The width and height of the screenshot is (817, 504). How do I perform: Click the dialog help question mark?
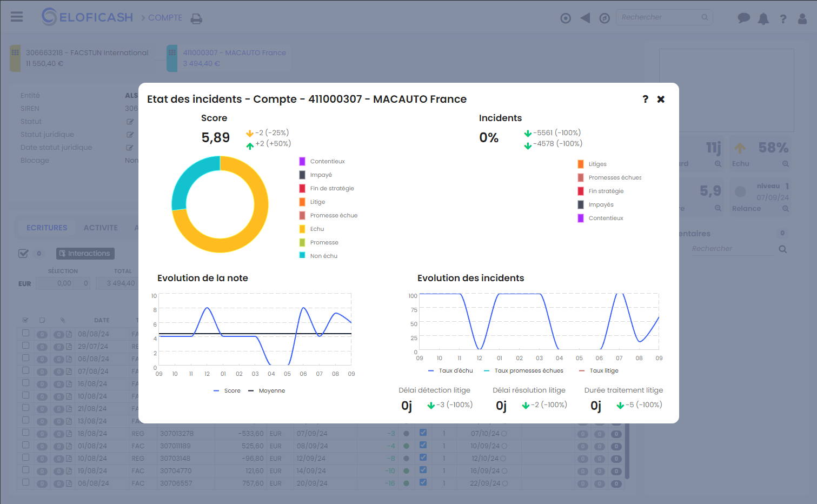pyautogui.click(x=645, y=99)
